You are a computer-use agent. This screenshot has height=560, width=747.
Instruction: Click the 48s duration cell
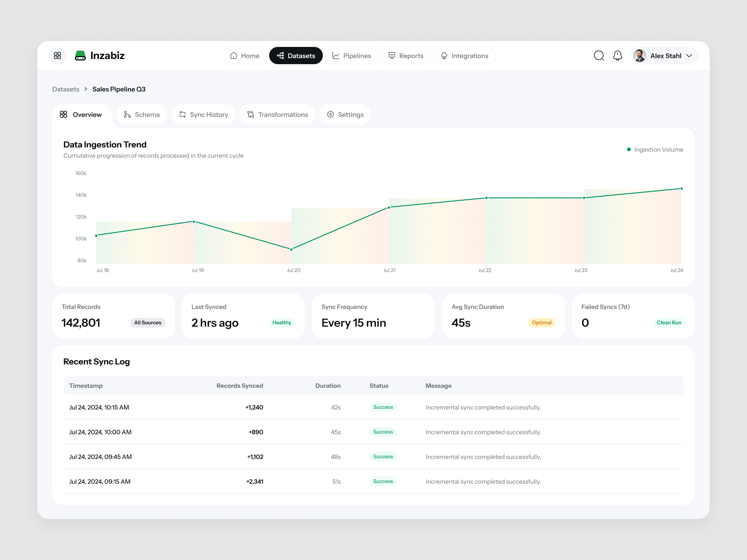(336, 457)
